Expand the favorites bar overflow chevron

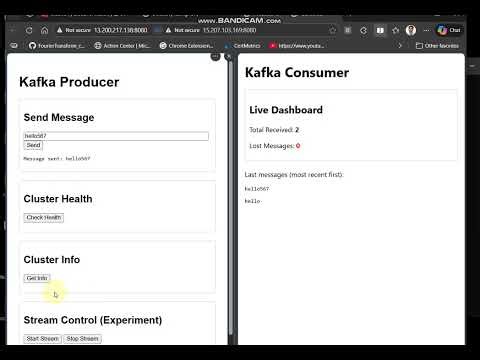pyautogui.click(x=400, y=46)
